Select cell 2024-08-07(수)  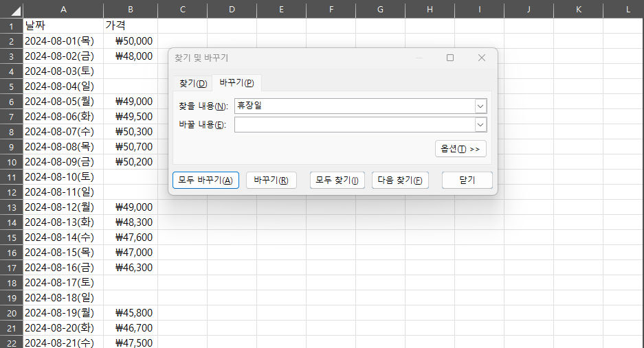[x=63, y=132]
